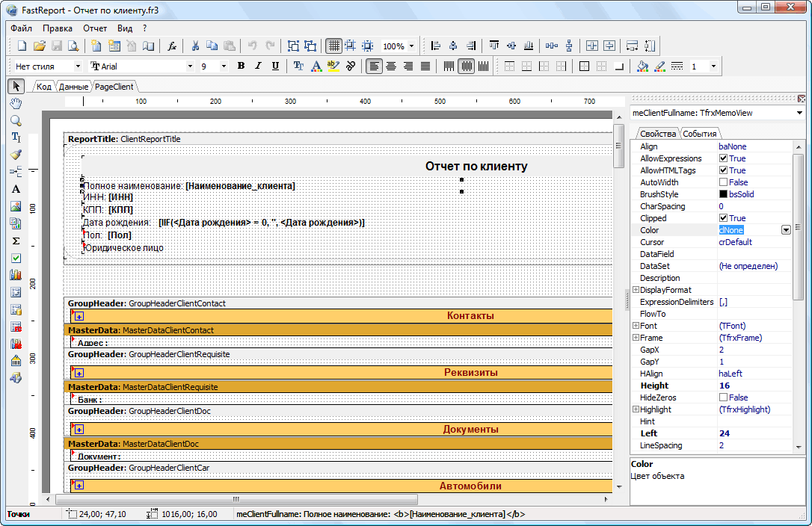The height and width of the screenshot is (526, 812).
Task: Align text left
Action: 373,66
